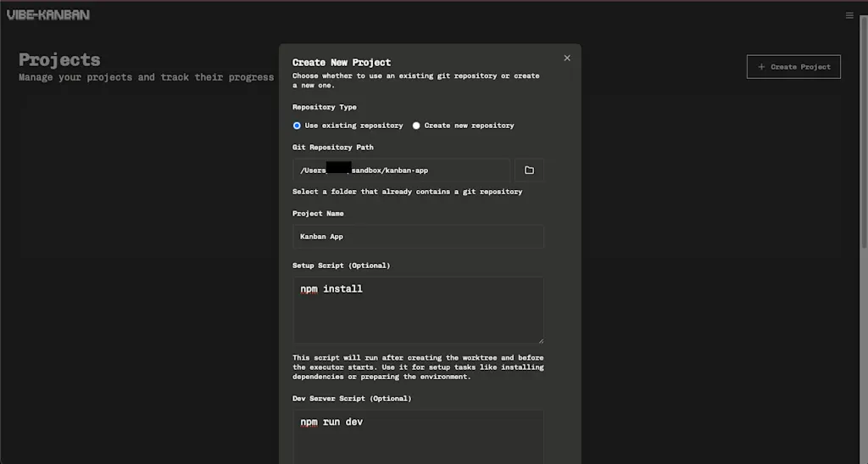Choose the Create new repository radio option
868x464 pixels.
pyautogui.click(x=416, y=126)
